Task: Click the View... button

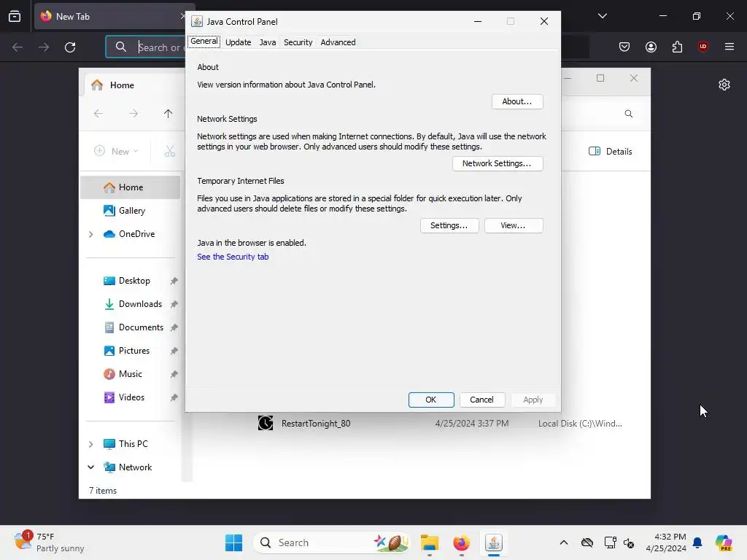Action: [513, 226]
